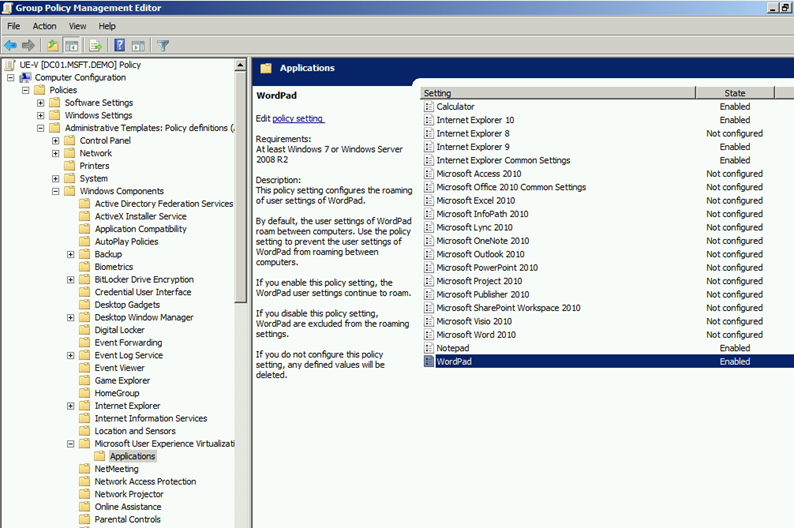
Task: Select the Microsoft Project 2010 setting
Action: 479,281
